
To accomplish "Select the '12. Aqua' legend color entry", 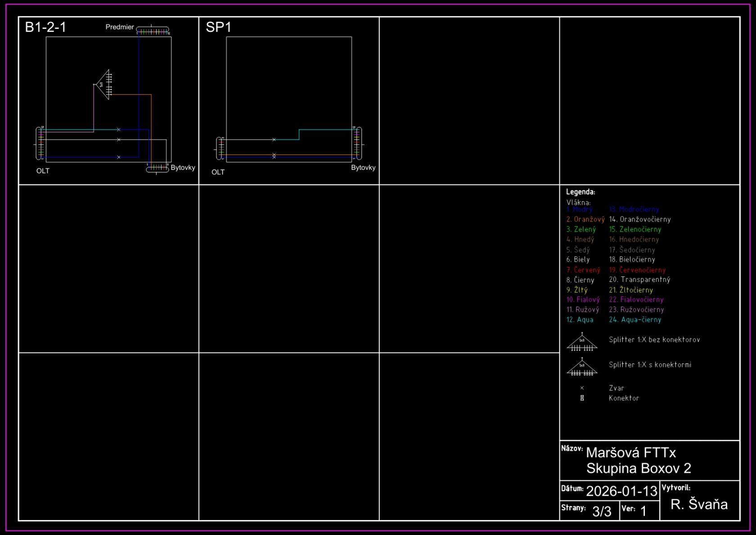I will click(x=580, y=320).
